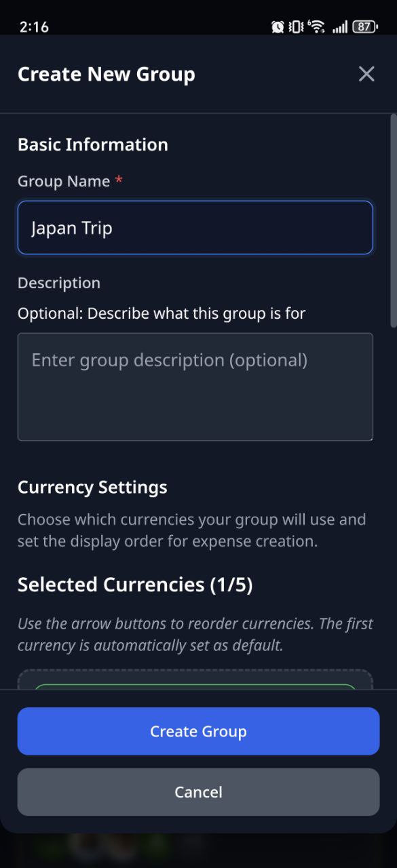Tap the Description label above the text area
397x868 pixels.
pos(59,283)
